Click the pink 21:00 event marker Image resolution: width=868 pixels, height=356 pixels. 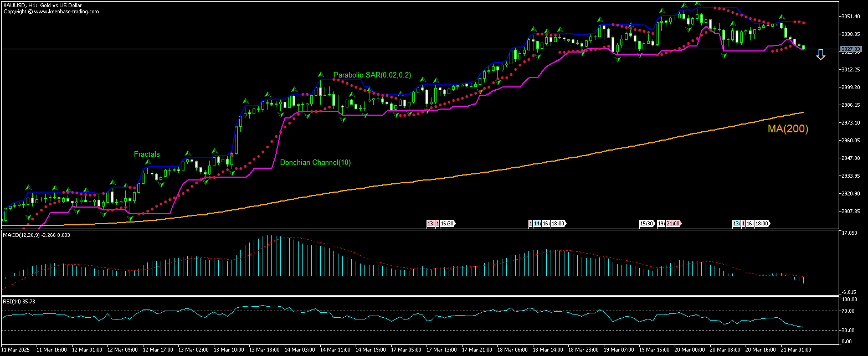(673, 224)
